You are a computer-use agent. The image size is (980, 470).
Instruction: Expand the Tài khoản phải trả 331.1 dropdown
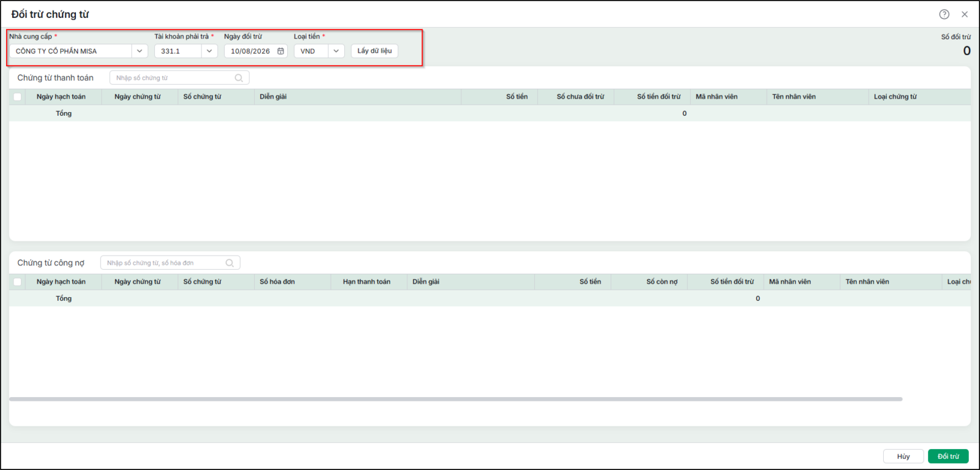(209, 51)
